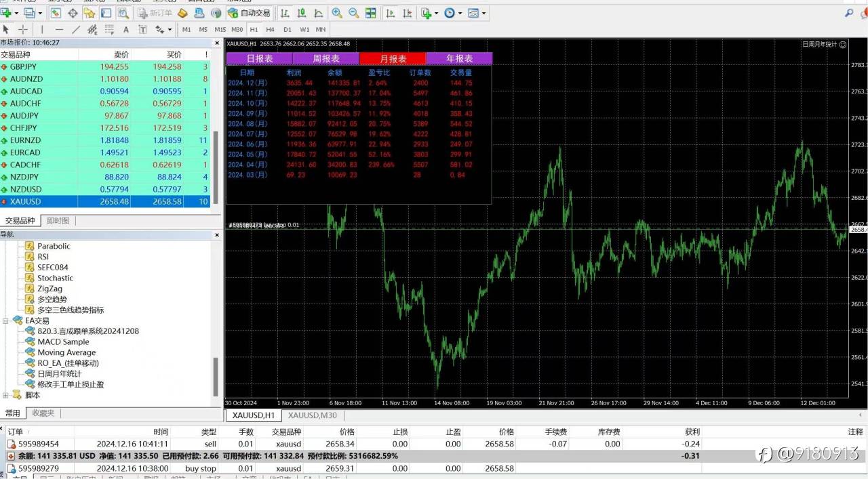Viewport: 868px width, 479px height.
Task: Open the dropdown arrow beside templates
Action: point(484,13)
